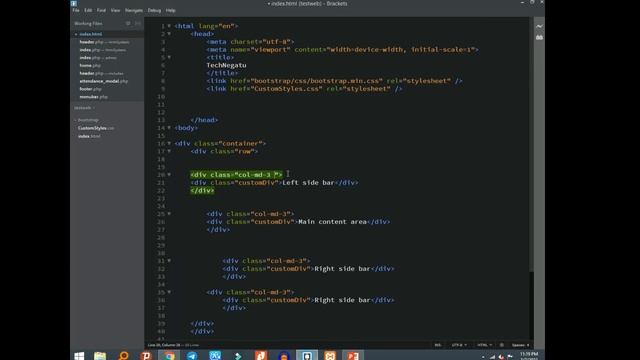Viewport: 640px width, 360px height.
Task: Toggle INS insert mode in status bar
Action: (438, 345)
